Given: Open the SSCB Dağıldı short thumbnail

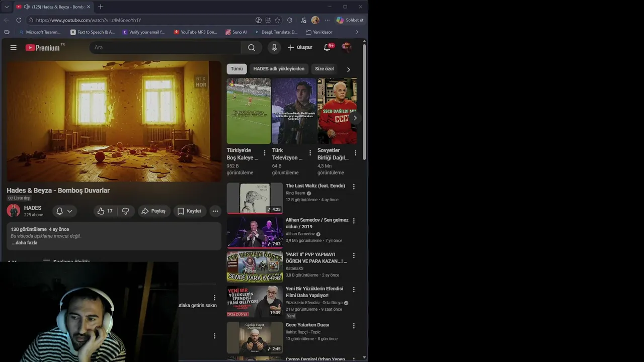Looking at the screenshot, I should pyautogui.click(x=337, y=111).
